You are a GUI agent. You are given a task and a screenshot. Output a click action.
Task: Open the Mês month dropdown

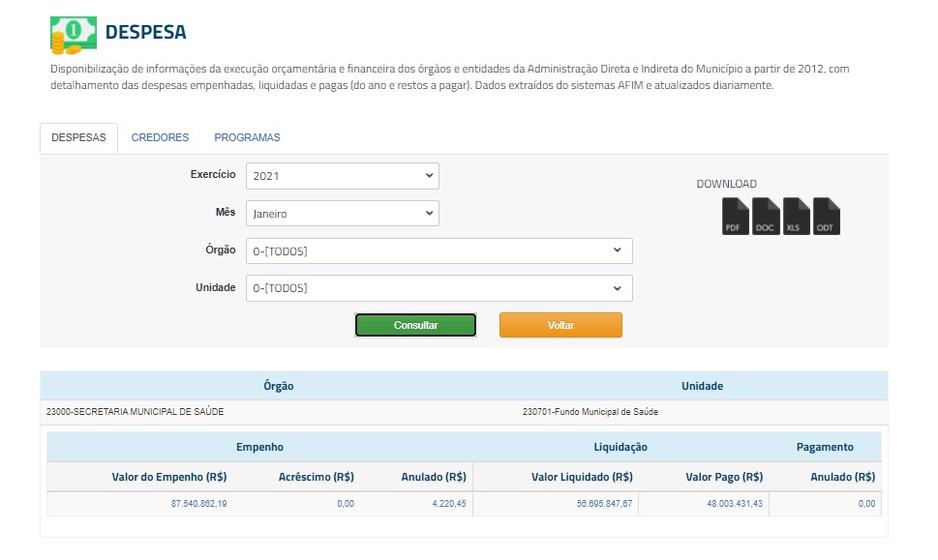pos(342,214)
